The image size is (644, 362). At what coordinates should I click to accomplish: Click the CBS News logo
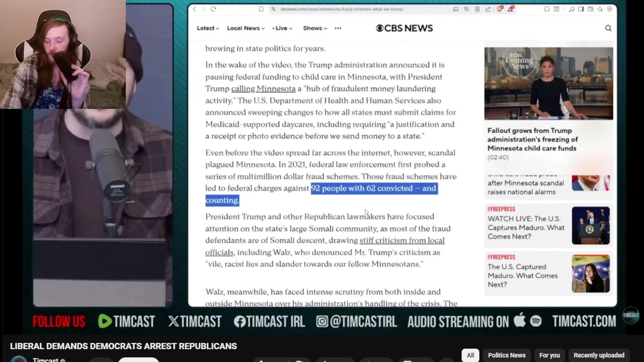pos(404,28)
